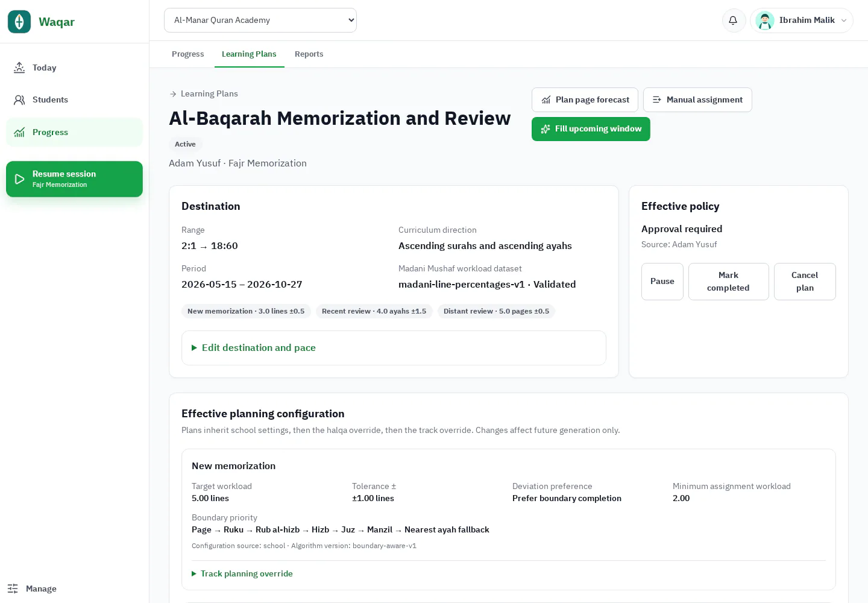Click 'Source: Adam Yusuf' text
The width and height of the screenshot is (868, 603).
[x=679, y=245]
